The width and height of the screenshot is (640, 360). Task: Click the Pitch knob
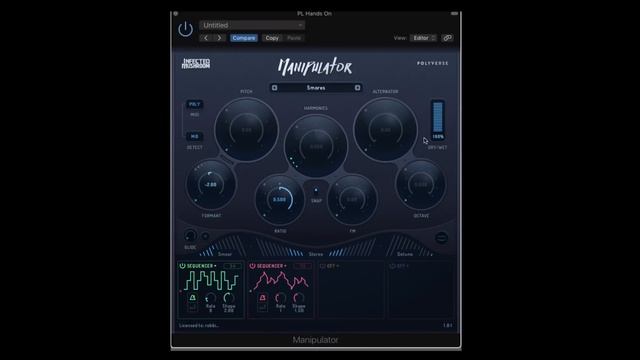pos(247,130)
